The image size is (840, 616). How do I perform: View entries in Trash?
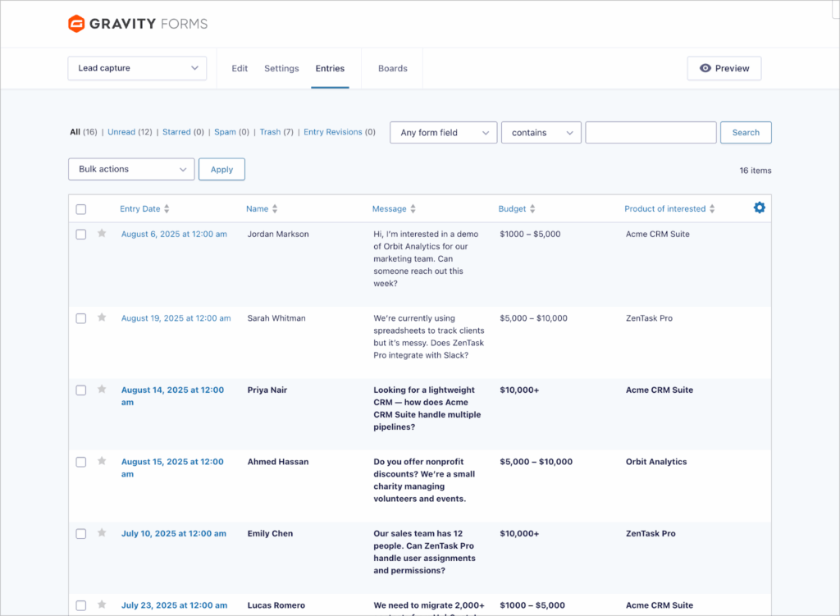(271, 131)
